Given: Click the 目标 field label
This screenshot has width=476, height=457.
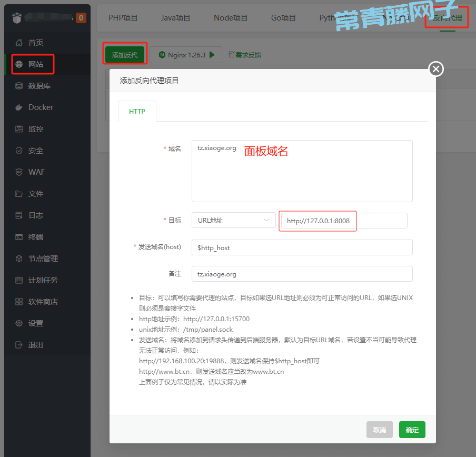Looking at the screenshot, I should 175,220.
